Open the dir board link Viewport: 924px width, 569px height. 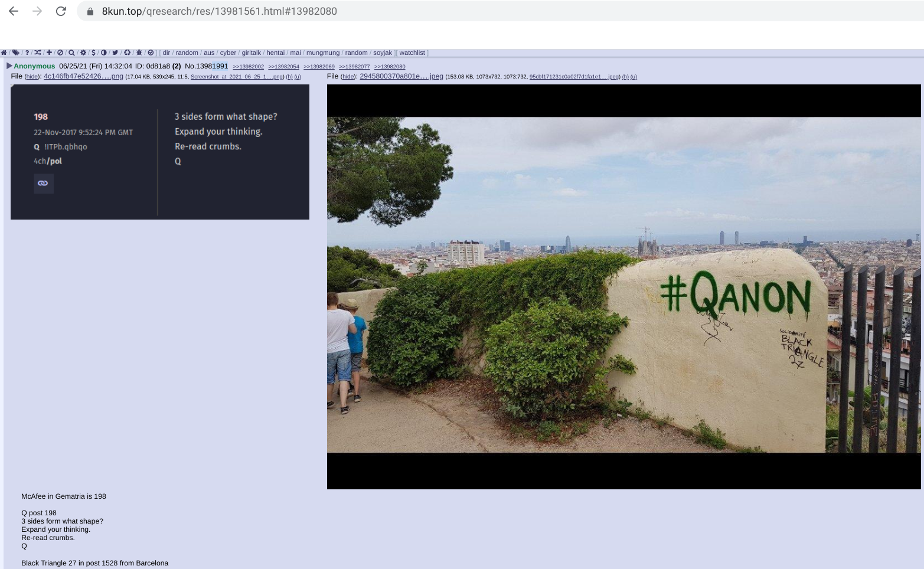pos(166,53)
